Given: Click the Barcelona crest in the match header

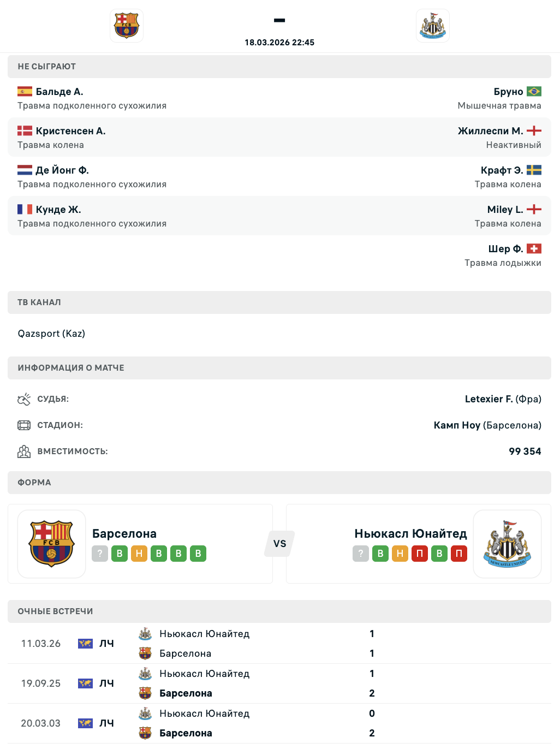Looking at the screenshot, I should point(127,26).
